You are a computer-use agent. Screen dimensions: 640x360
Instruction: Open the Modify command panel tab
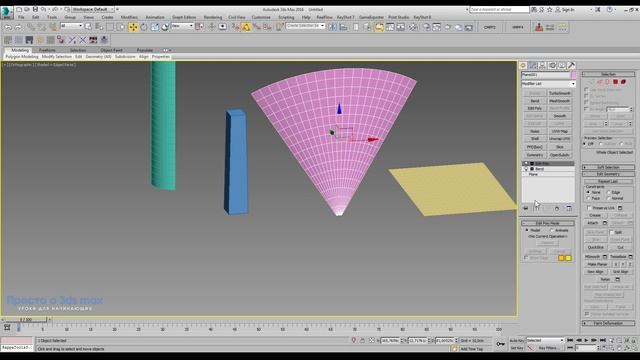(x=533, y=65)
